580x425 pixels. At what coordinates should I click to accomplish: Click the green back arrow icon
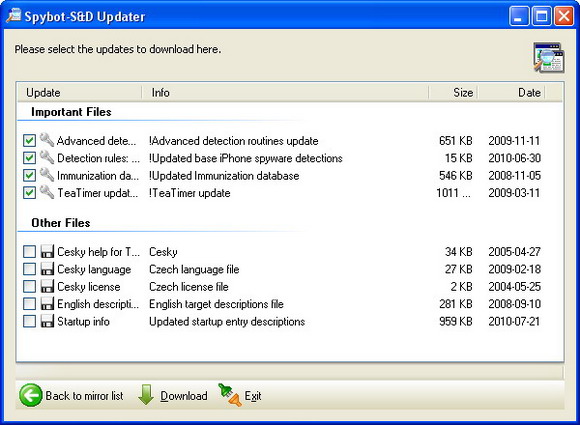[x=31, y=395]
